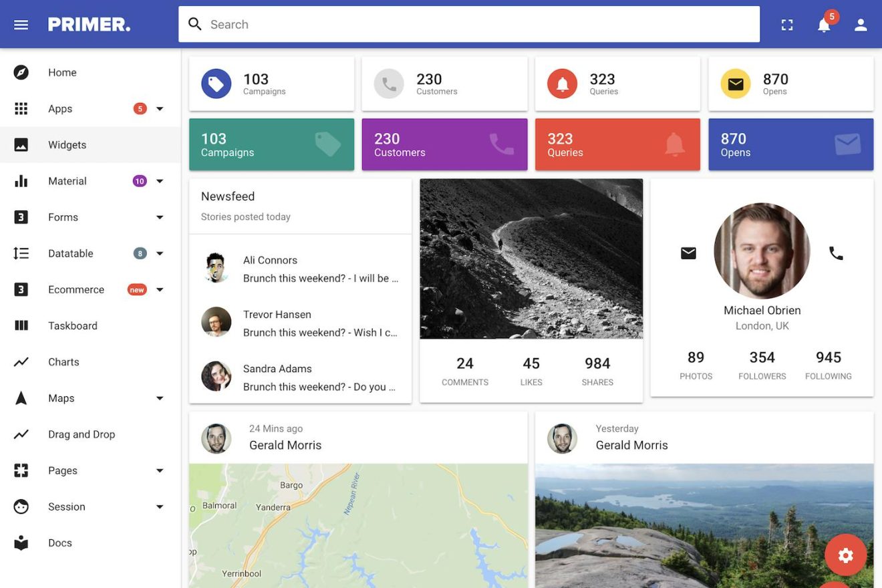Open the purple 230 Customers tile

pos(444,144)
